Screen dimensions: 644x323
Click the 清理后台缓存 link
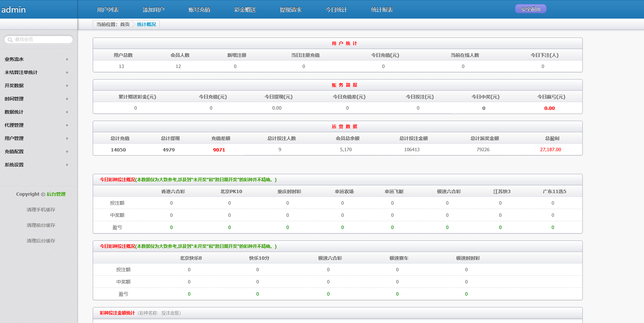click(x=41, y=241)
